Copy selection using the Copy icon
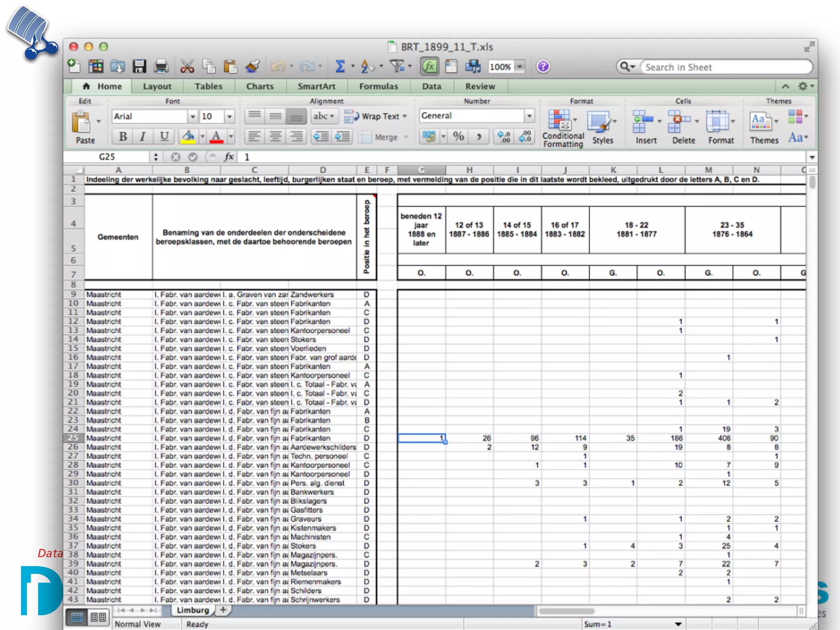This screenshot has height=630, width=840. tap(209, 66)
